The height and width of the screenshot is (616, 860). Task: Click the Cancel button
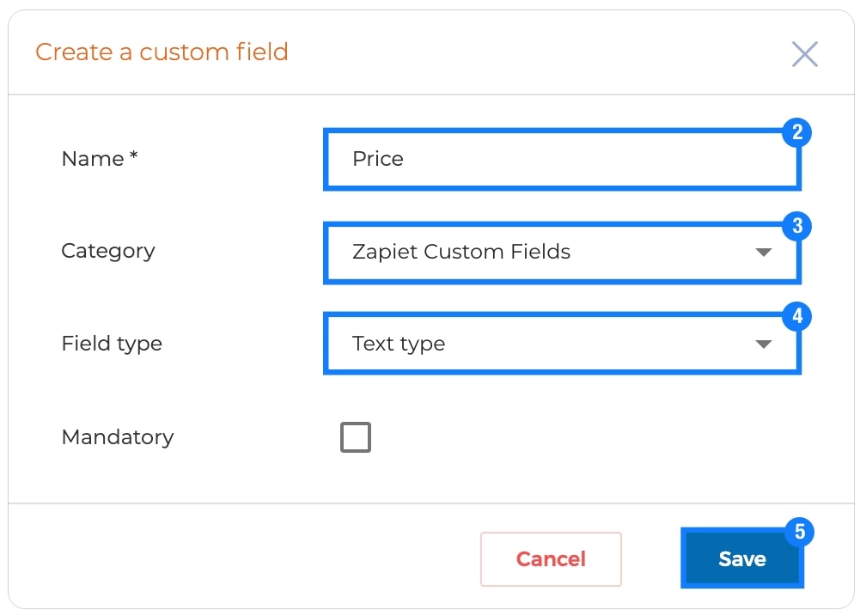pos(551,559)
